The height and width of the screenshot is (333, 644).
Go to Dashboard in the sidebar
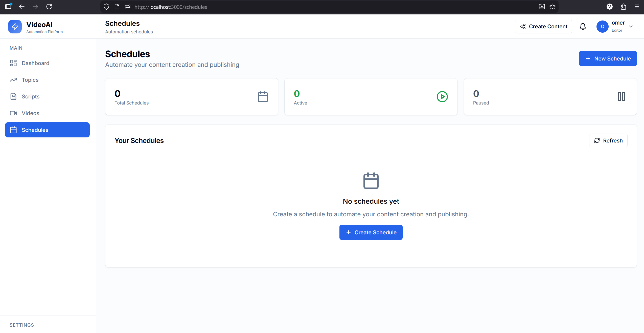tap(48, 63)
